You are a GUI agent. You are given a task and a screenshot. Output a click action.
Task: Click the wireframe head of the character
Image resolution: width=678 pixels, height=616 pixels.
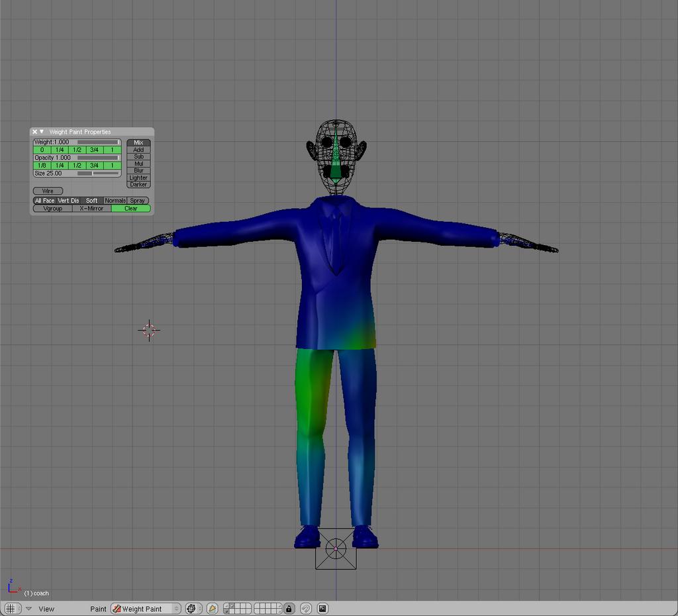tap(336, 156)
